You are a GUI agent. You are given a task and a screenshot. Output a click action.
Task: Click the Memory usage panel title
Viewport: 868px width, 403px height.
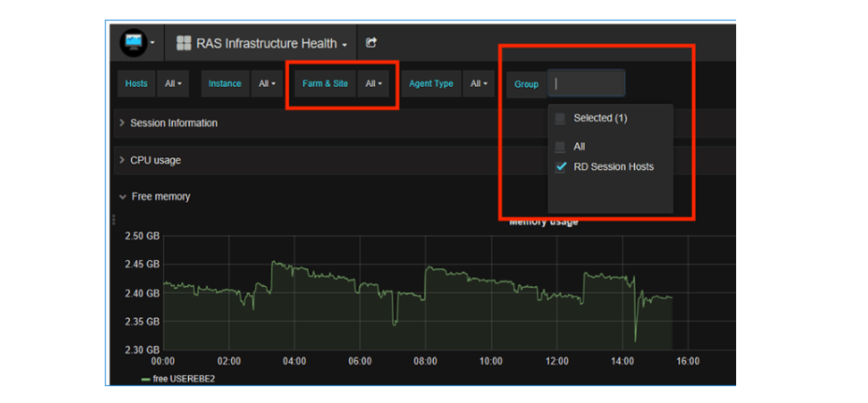click(x=543, y=222)
